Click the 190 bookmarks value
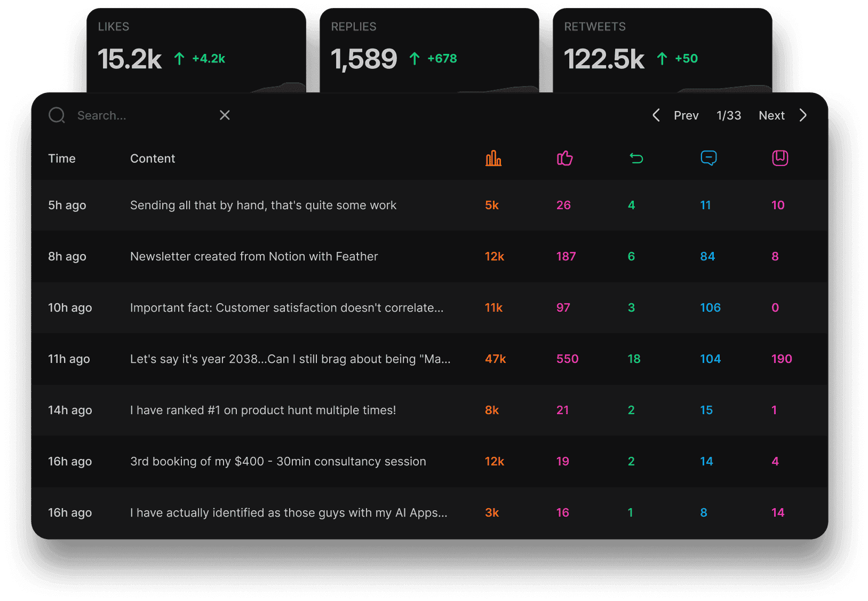Image resolution: width=868 pixels, height=601 pixels. pyautogui.click(x=782, y=359)
